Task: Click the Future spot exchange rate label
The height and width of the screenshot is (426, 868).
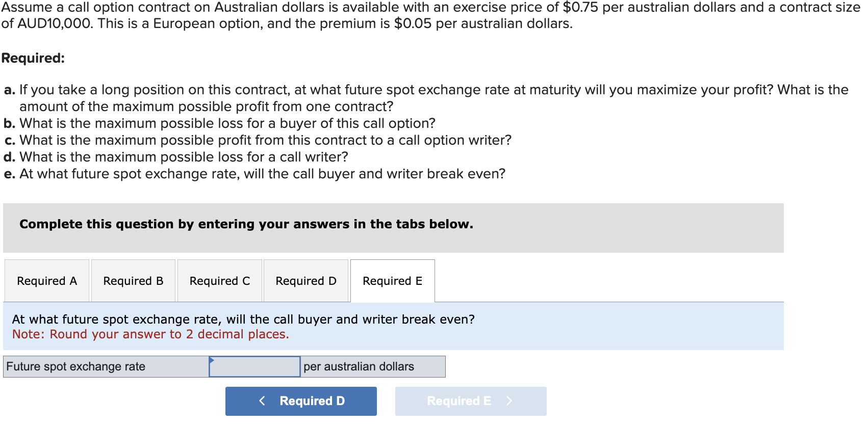Action: 76,366
